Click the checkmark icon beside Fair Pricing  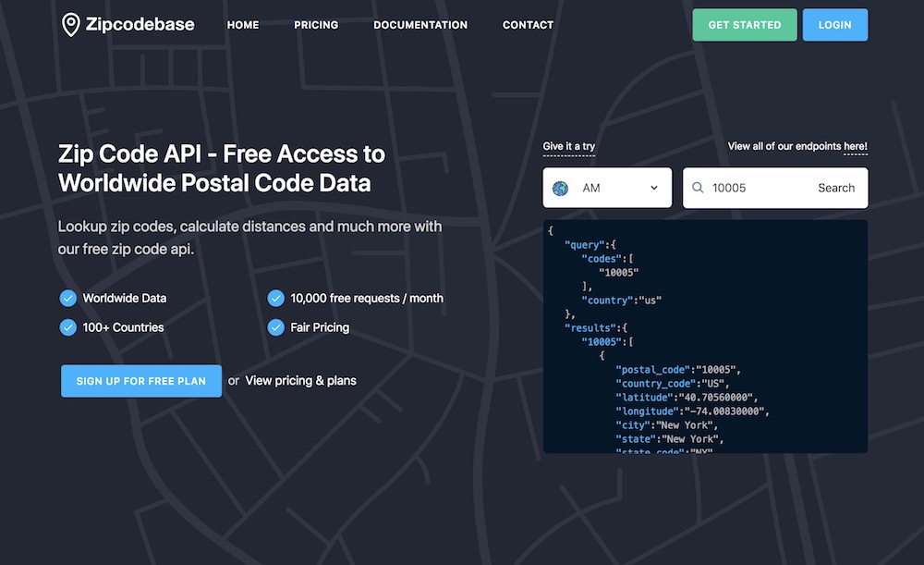pos(275,327)
